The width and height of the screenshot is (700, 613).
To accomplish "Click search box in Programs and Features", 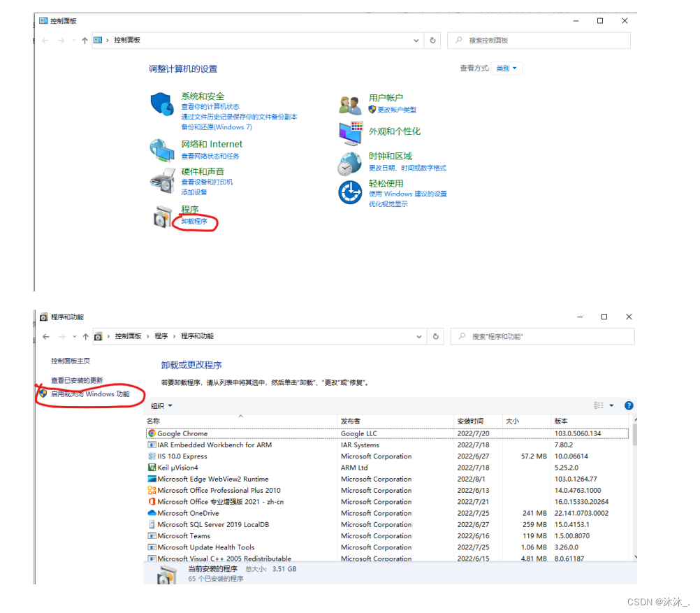I will 542,336.
